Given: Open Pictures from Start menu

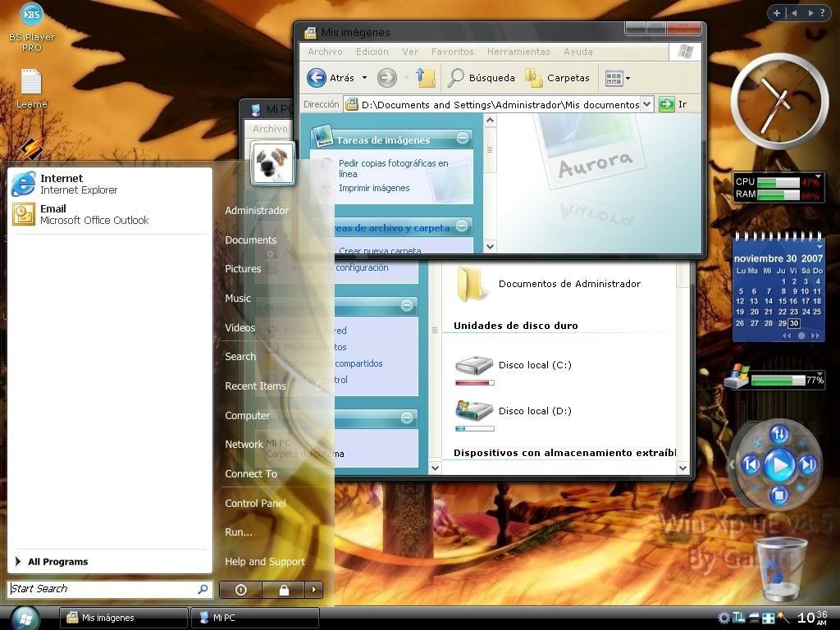Looking at the screenshot, I should [x=243, y=269].
